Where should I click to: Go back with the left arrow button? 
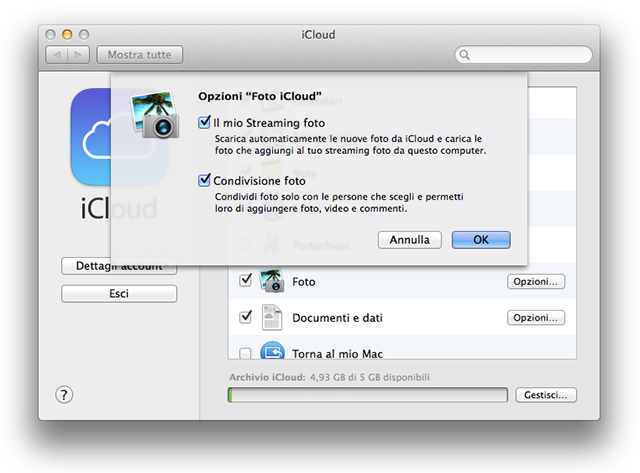click(x=58, y=54)
